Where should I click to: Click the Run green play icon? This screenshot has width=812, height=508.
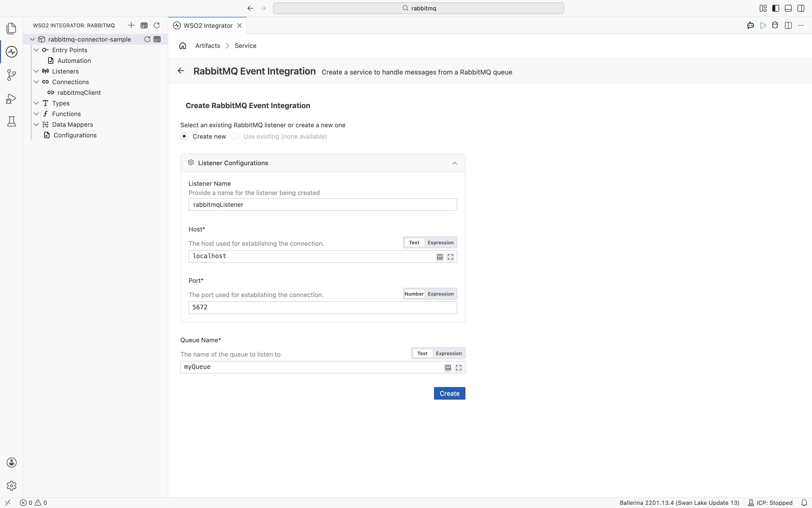click(x=763, y=26)
